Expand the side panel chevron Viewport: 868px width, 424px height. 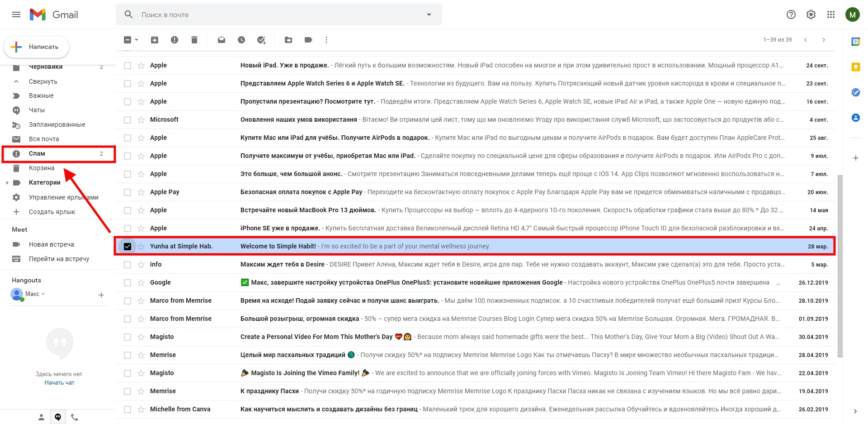coord(855,411)
